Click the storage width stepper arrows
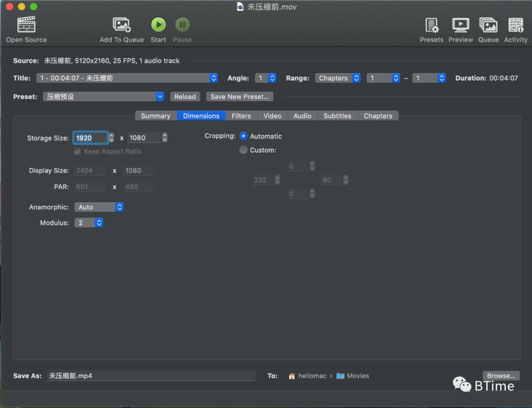Image resolution: width=532 pixels, height=408 pixels. pos(111,138)
